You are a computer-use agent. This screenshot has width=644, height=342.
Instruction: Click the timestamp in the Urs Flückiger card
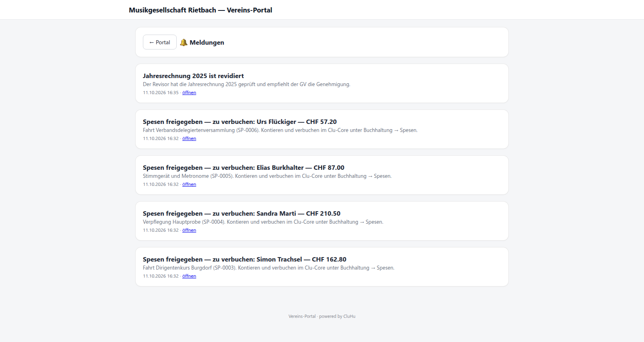161,138
